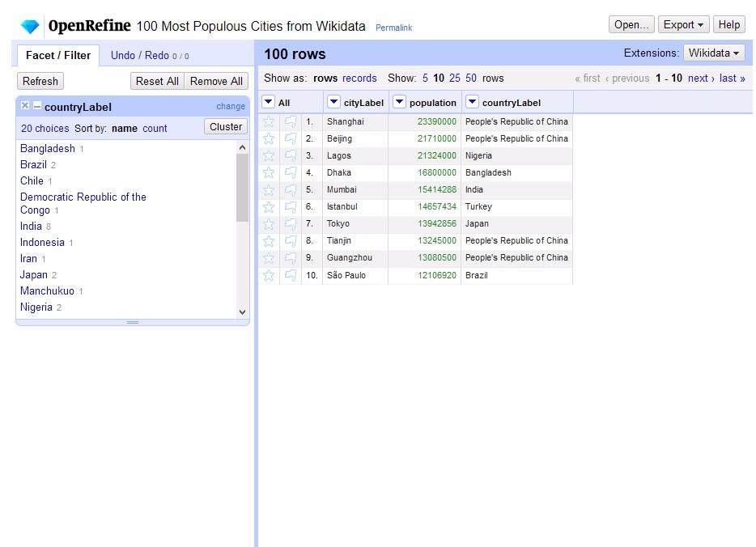Open the All column dropdown menu

point(269,102)
